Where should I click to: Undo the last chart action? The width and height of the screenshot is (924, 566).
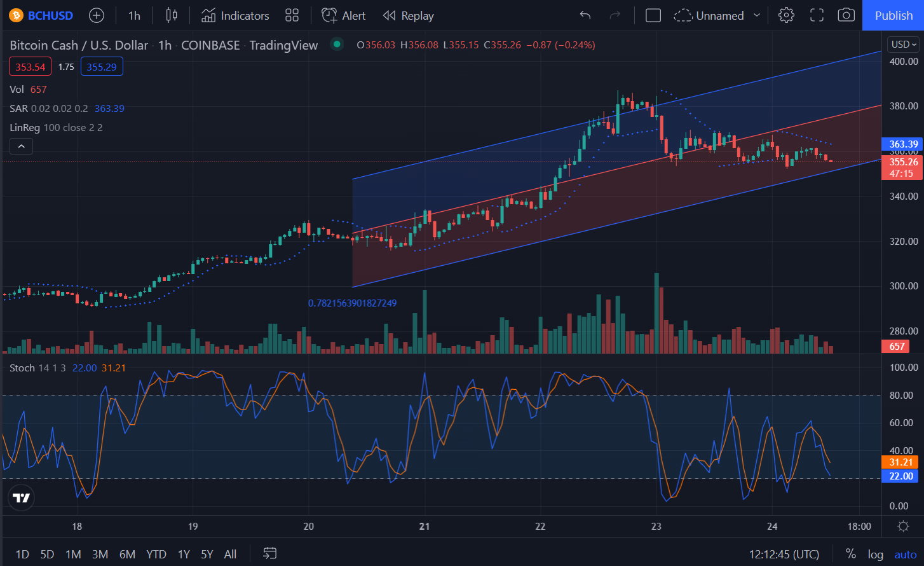coord(585,15)
